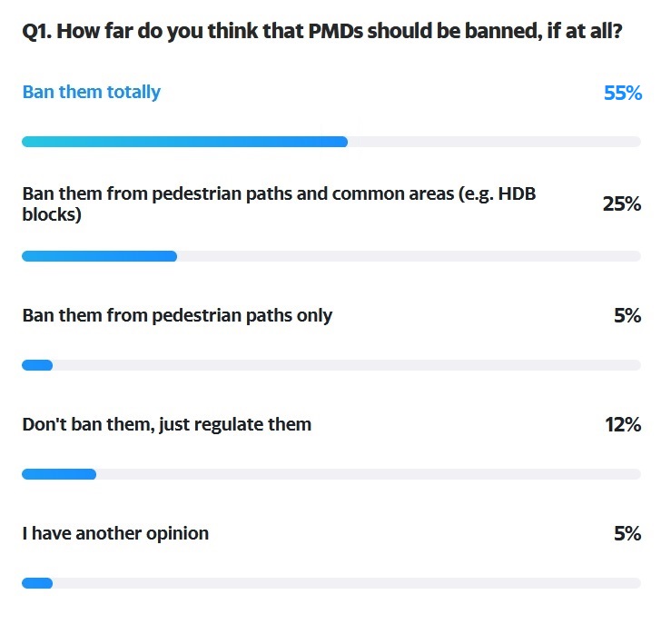This screenshot has width=671, height=644.
Task: Click the gray unfilled track of the 55% bar
Action: pos(494,142)
